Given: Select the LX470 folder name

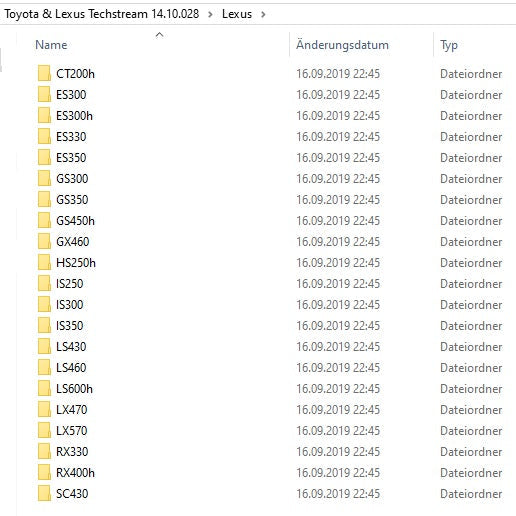Looking at the screenshot, I should pyautogui.click(x=72, y=410).
